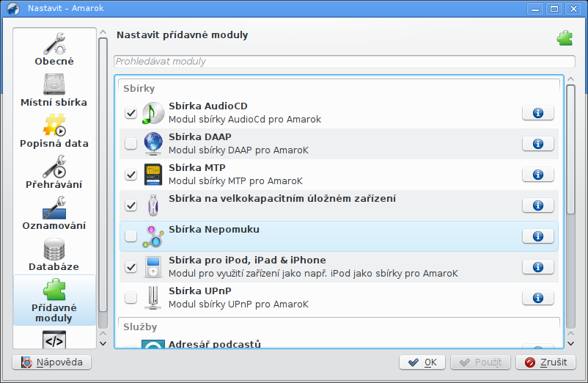Screen dimensions: 588x383
Task: Click the UPnP server icon
Action: 153,297
